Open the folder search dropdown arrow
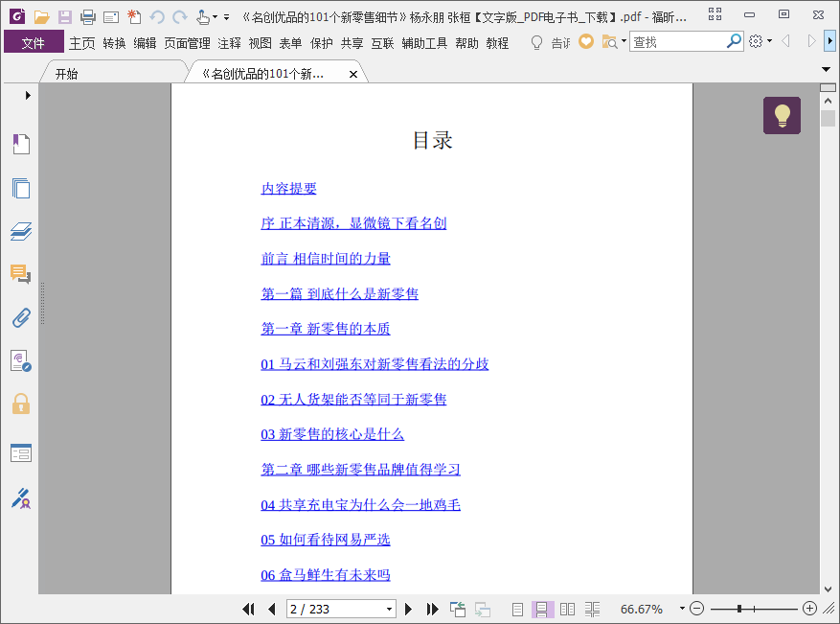Viewport: 840px width, 624px height. coord(624,41)
